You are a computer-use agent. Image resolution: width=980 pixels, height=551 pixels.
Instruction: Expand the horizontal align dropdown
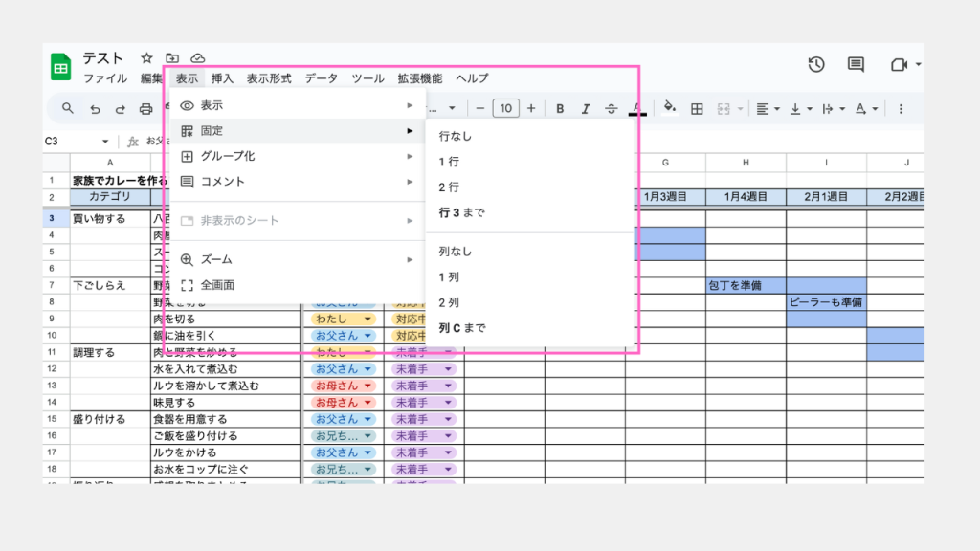pyautogui.click(x=767, y=108)
